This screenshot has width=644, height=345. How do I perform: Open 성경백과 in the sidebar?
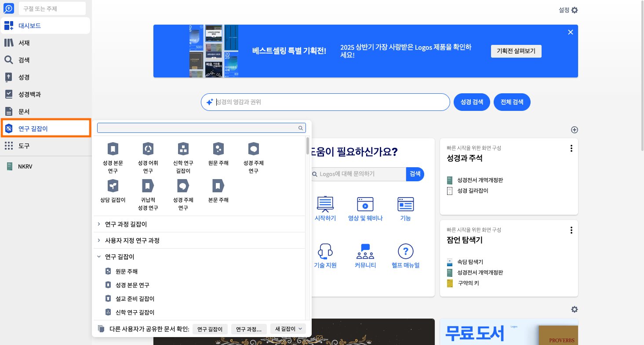[46, 94]
